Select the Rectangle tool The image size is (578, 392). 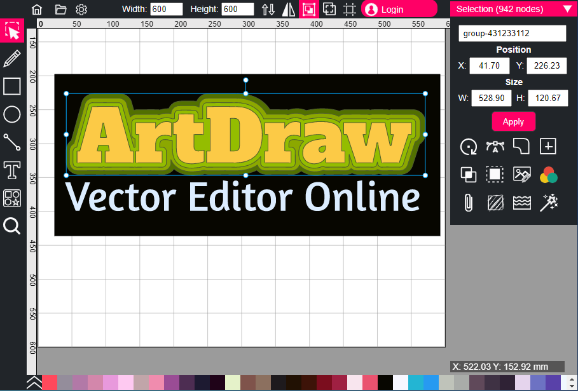11,86
